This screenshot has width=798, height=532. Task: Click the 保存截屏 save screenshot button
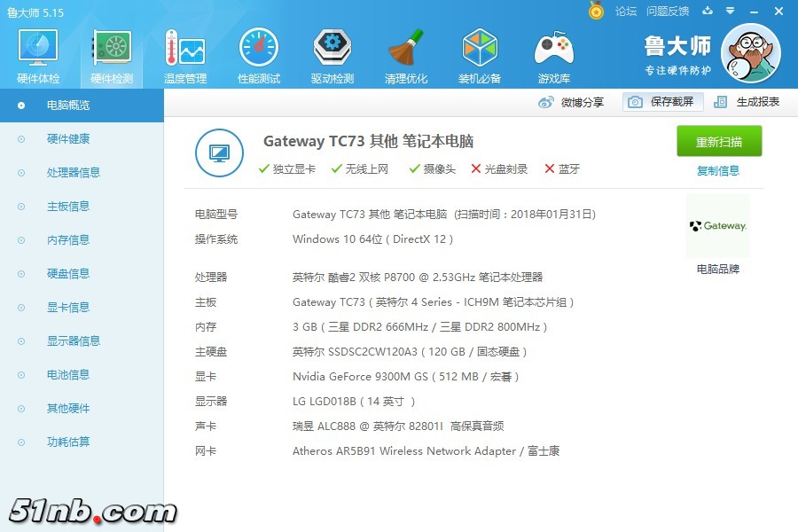tap(662, 102)
